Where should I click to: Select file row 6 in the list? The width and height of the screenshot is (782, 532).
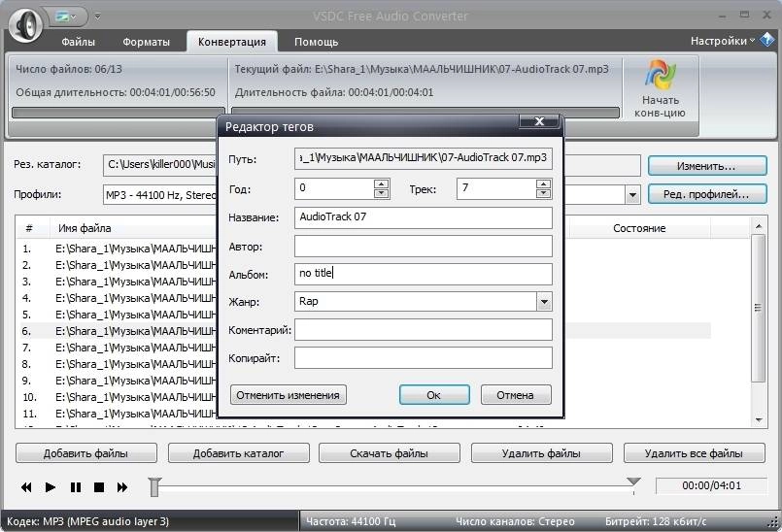click(x=118, y=331)
